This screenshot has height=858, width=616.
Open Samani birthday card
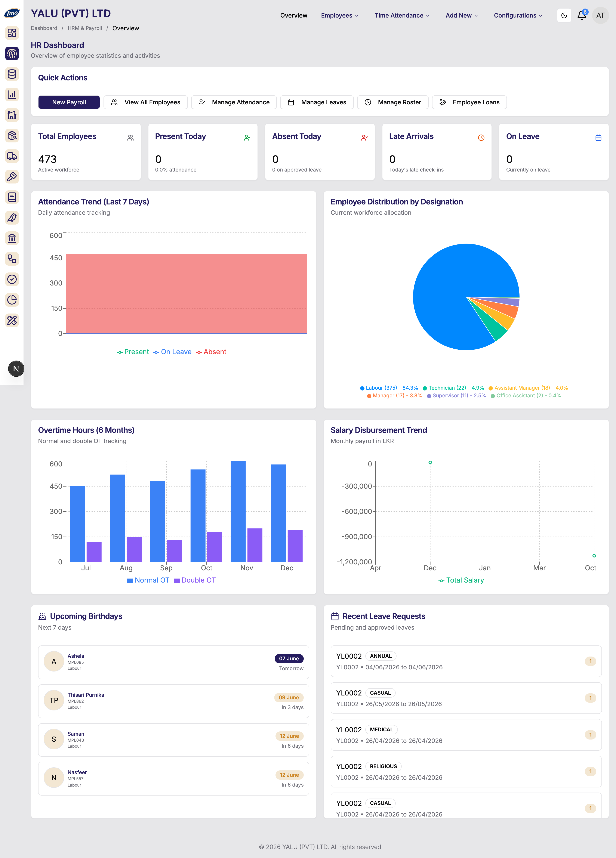click(x=174, y=740)
